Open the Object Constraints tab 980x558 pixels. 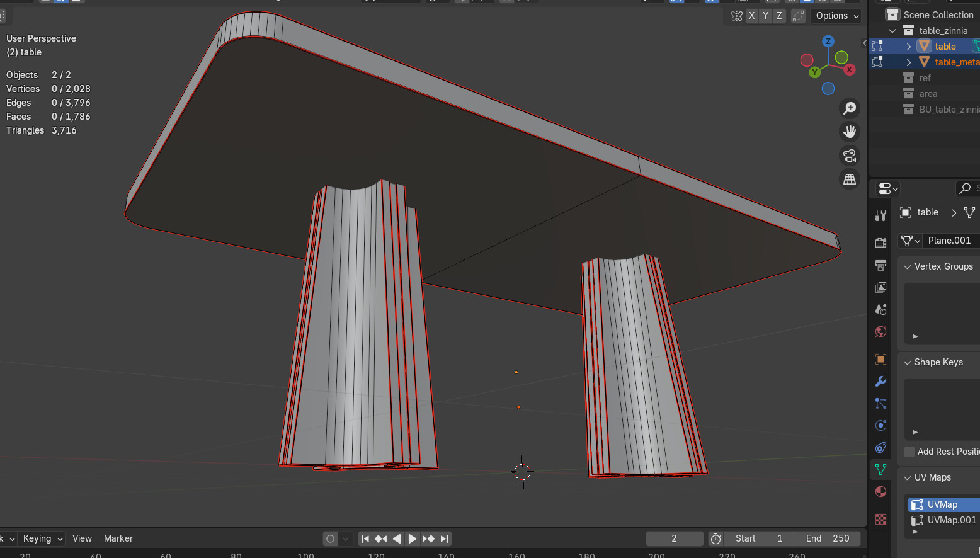click(x=880, y=448)
